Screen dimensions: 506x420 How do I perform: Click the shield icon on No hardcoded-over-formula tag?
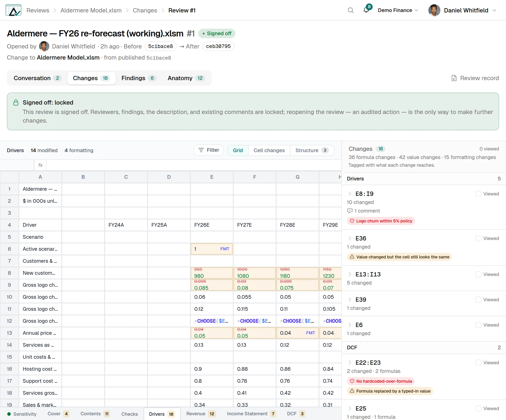(352, 381)
